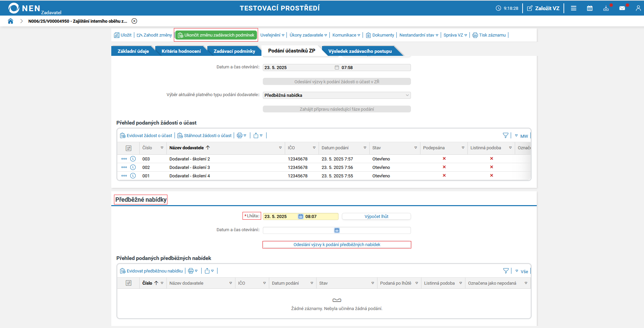Switch to the Zadávací podmínky tab
Screen dimensions: 644x328
tap(234, 51)
